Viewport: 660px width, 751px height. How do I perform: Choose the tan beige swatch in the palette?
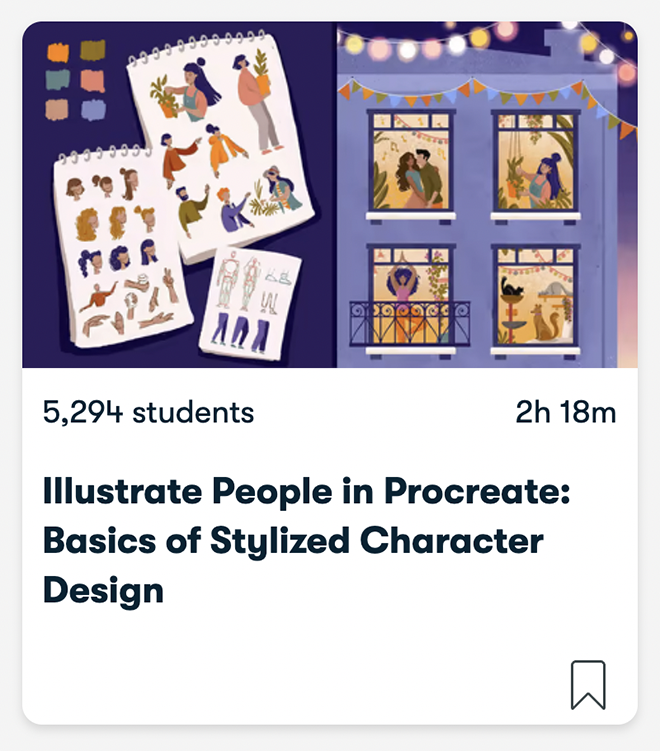pyautogui.click(x=58, y=108)
